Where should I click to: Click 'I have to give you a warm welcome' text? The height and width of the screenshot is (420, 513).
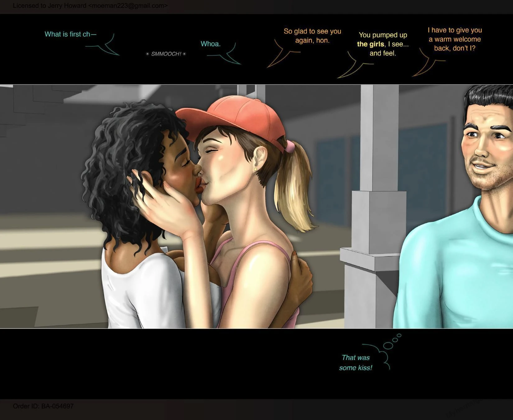[455, 39]
